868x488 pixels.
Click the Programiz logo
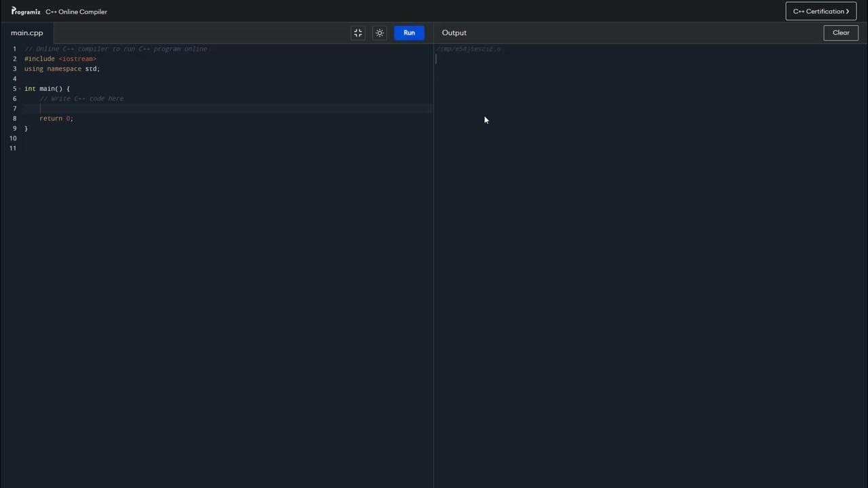[26, 12]
